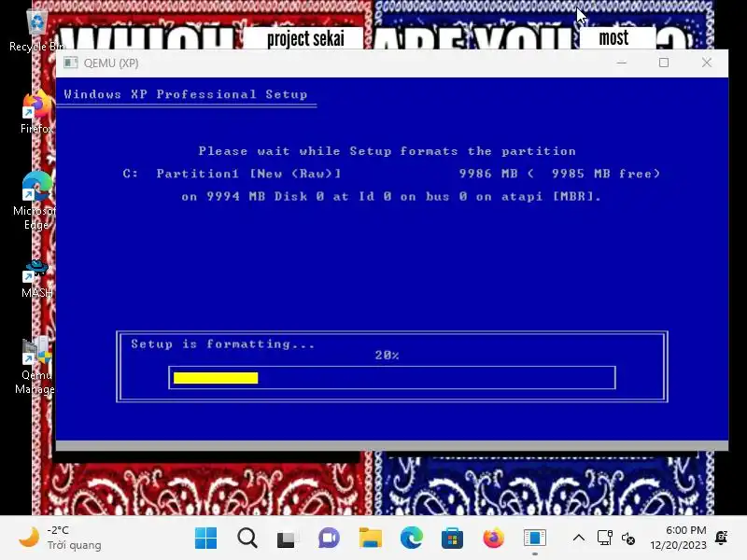This screenshot has height=560, width=747.
Task: Click the QEMU (XP) window title icon
Action: click(x=71, y=63)
